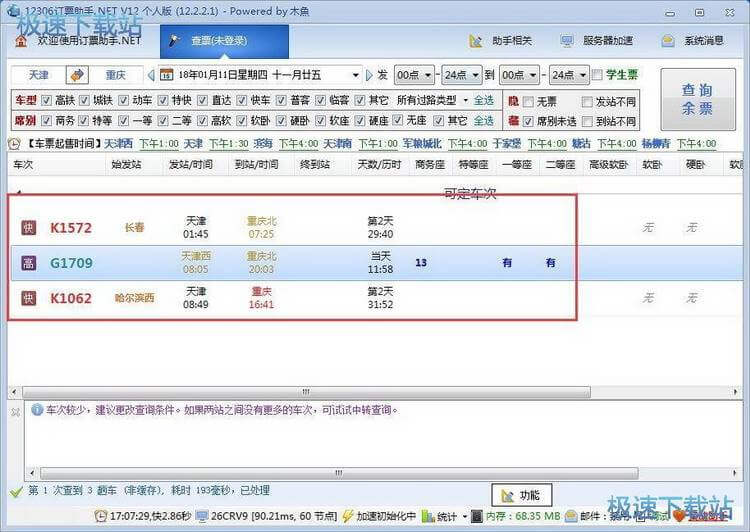Click the 服务器加速 monitor icon

pos(567,41)
